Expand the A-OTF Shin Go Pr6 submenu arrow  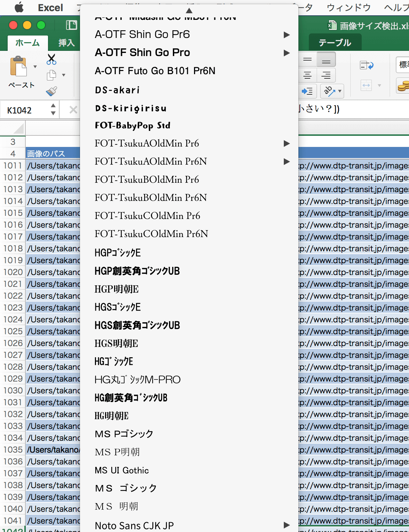coord(287,34)
